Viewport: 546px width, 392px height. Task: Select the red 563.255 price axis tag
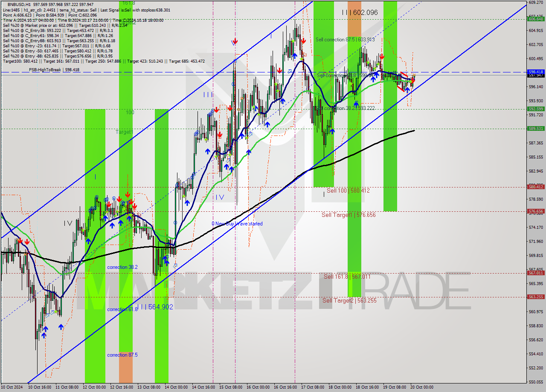(536, 297)
